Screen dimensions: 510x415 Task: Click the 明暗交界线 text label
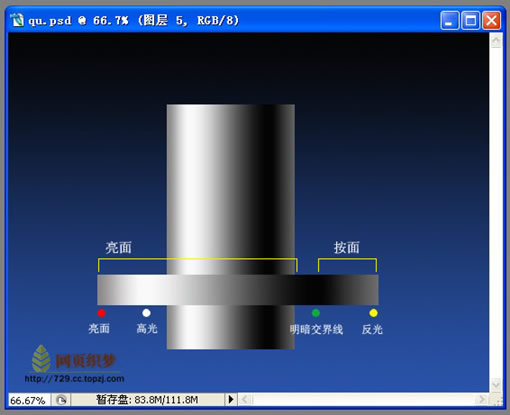[316, 330]
